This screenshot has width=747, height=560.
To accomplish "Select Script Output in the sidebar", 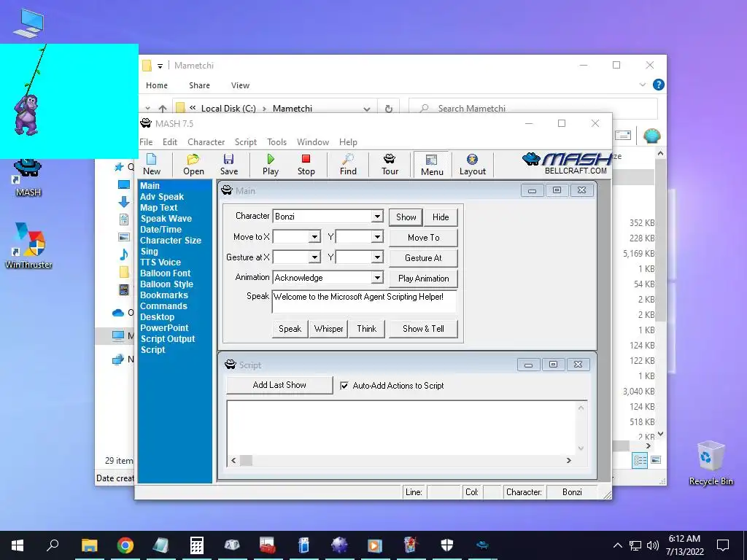I will click(168, 339).
